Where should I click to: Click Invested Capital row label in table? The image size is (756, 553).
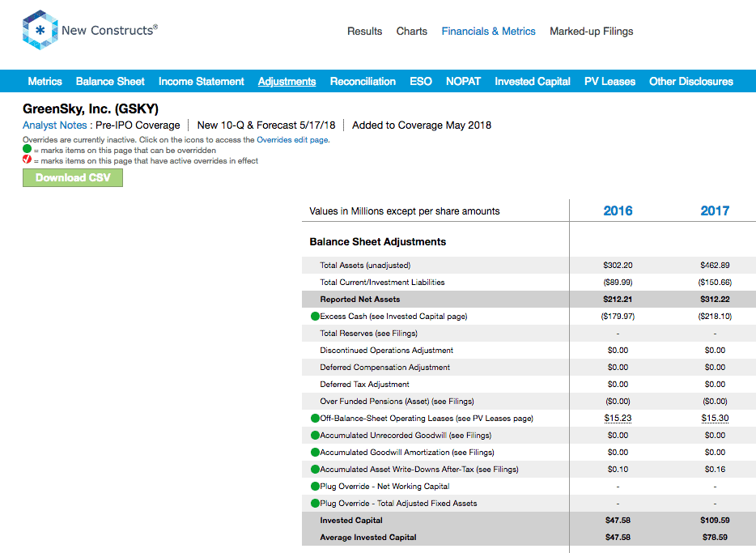[x=351, y=521]
